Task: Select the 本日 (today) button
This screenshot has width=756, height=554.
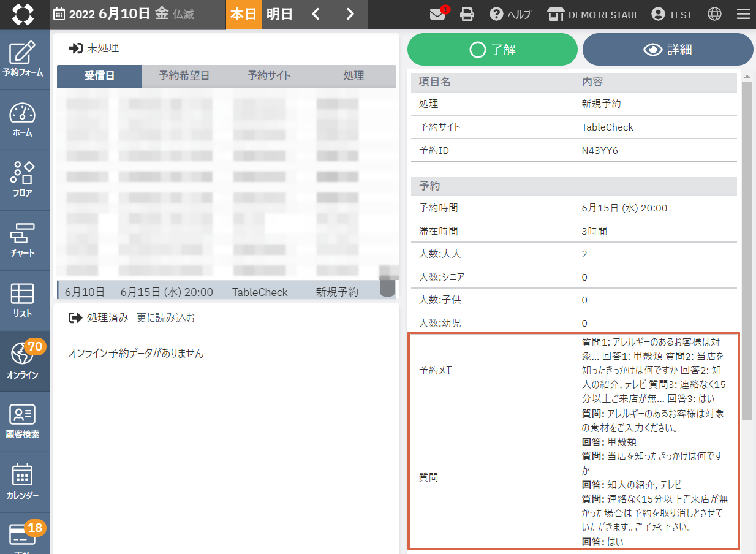Action: pyautogui.click(x=243, y=15)
